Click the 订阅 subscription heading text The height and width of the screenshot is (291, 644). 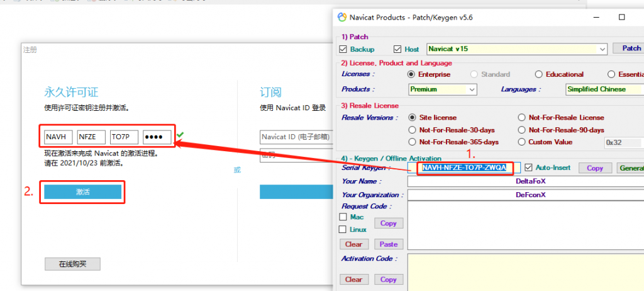tap(270, 92)
